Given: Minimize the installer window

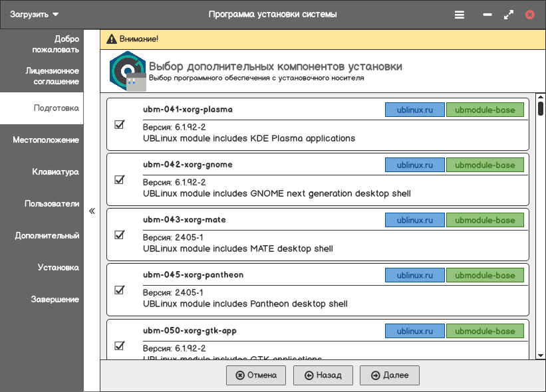Looking at the screenshot, I should 488,14.
